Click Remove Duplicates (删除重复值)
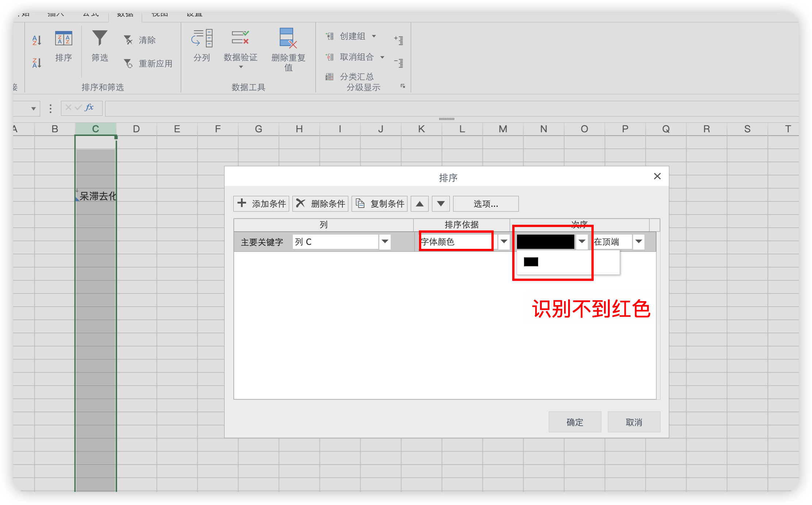The width and height of the screenshot is (812, 505). (288, 50)
